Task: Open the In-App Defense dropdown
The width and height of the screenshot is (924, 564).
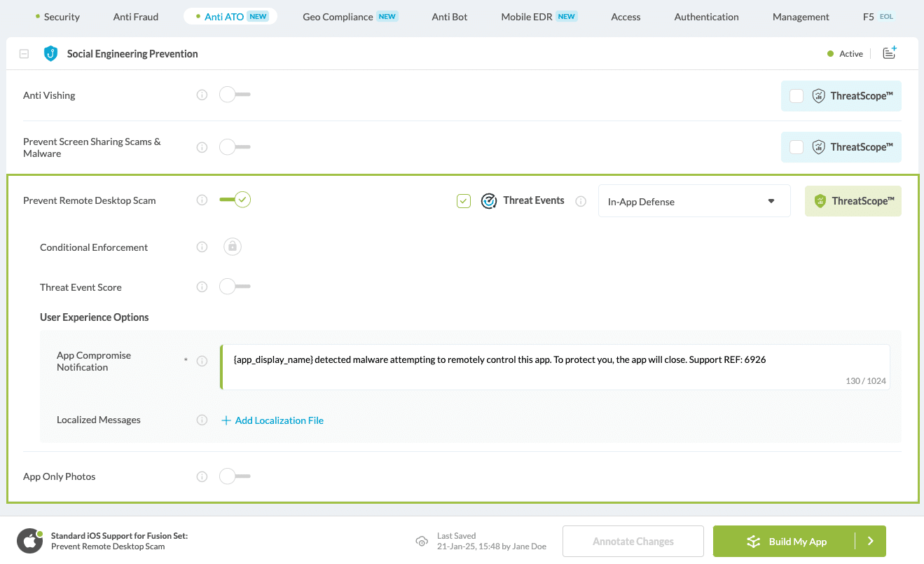Action: point(694,201)
